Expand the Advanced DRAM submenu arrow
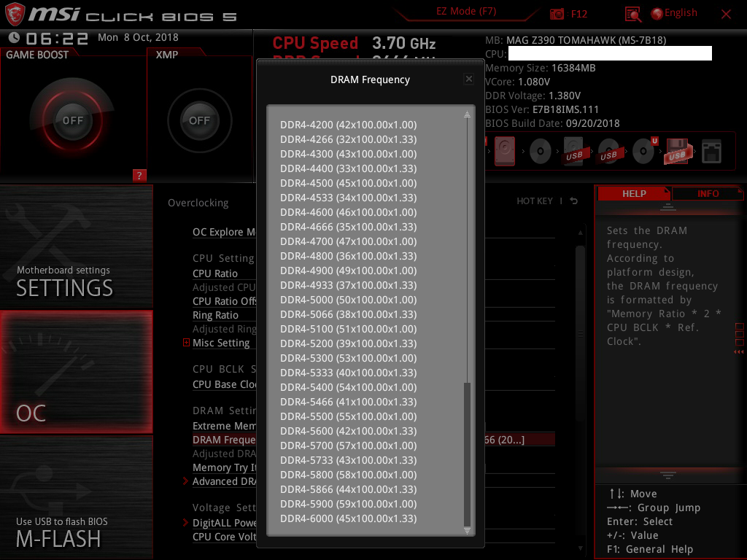 point(186,481)
